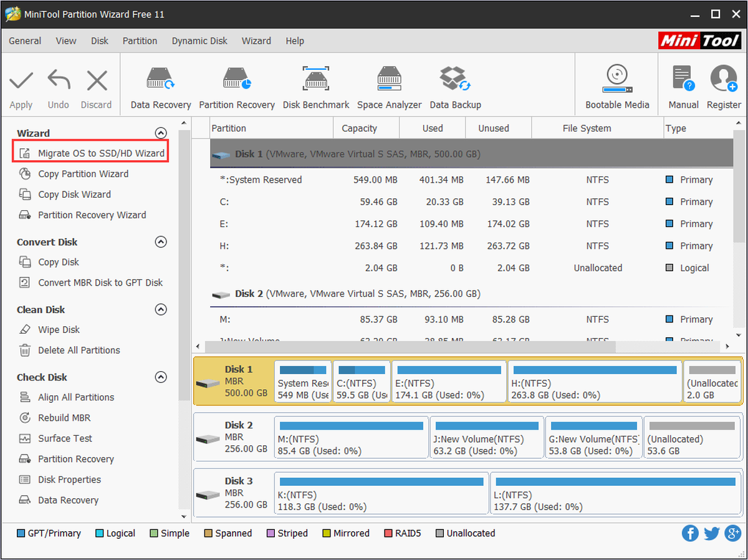Image resolution: width=748 pixels, height=560 pixels.
Task: Collapse the Clean Disk section
Action: [x=161, y=309]
